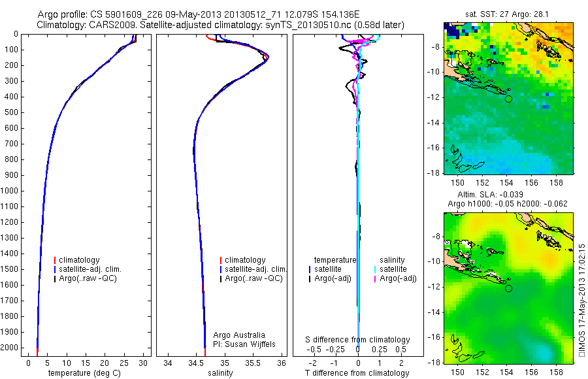The height and width of the screenshot is (379, 588).
Task: Click the depth axis tick label 1500
Action: [x=9, y=269]
